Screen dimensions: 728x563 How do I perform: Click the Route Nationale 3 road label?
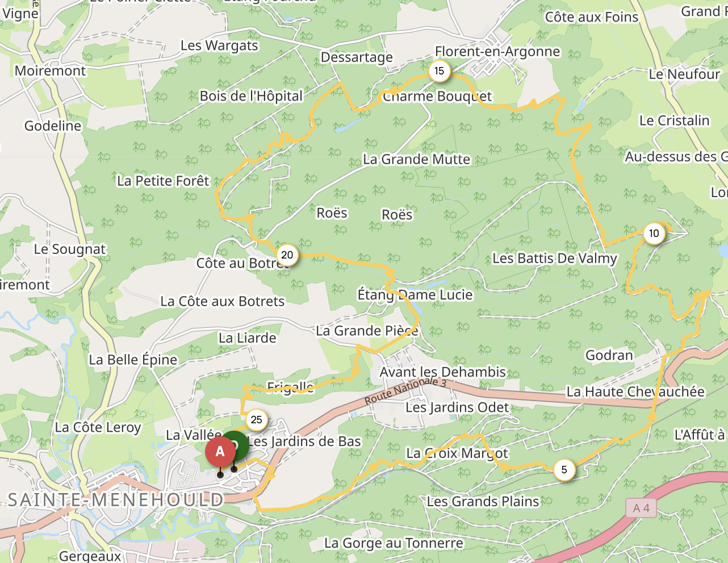click(x=405, y=391)
